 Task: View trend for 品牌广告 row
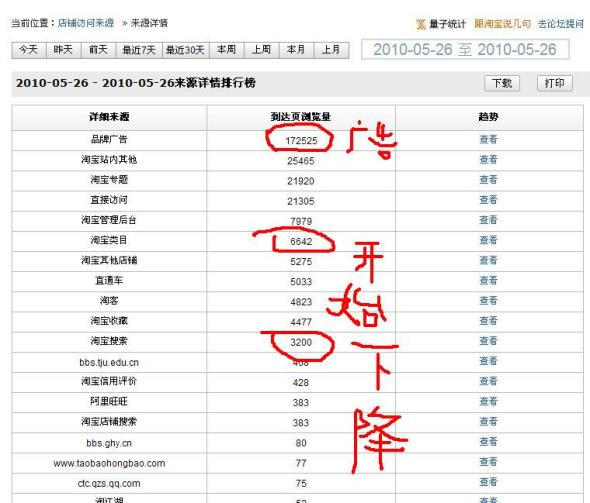(488, 140)
